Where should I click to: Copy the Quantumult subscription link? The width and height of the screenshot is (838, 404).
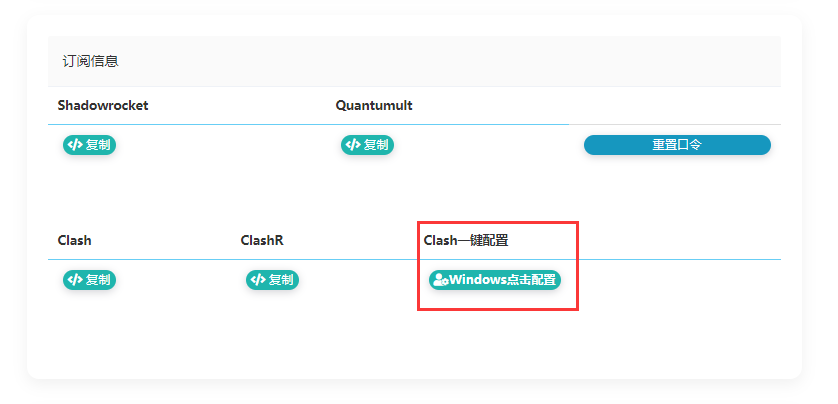367,145
